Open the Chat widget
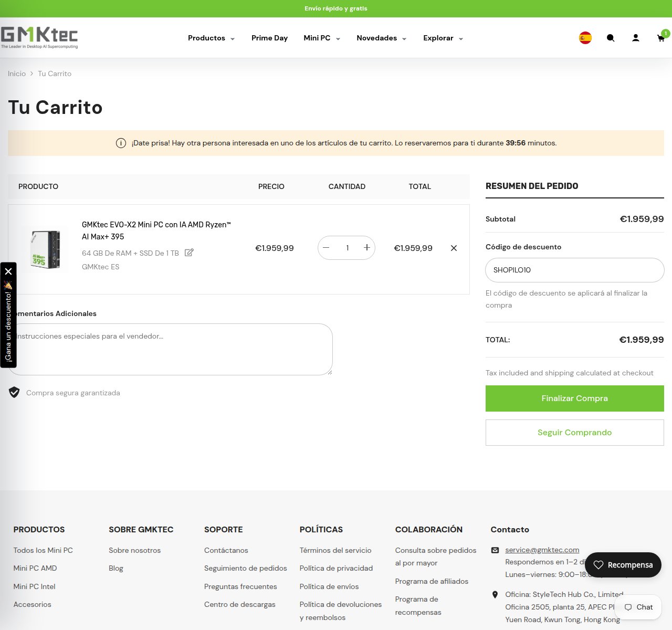 (x=638, y=607)
